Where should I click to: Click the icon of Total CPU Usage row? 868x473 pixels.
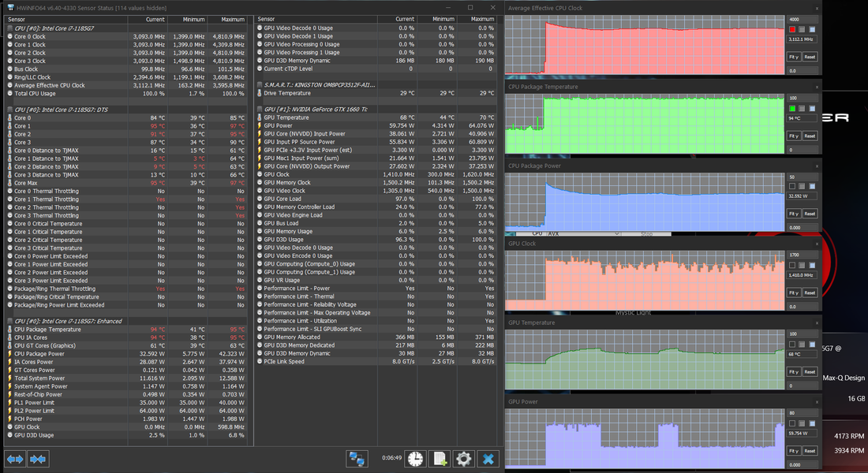pos(10,94)
